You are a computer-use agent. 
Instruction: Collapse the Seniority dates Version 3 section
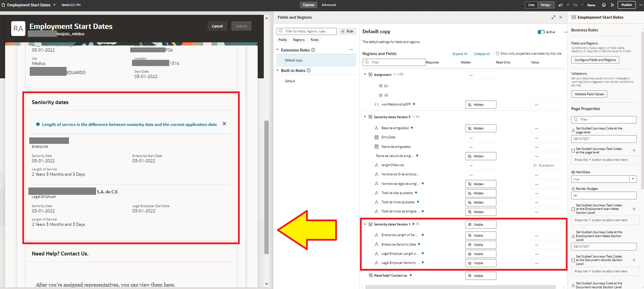(364, 117)
